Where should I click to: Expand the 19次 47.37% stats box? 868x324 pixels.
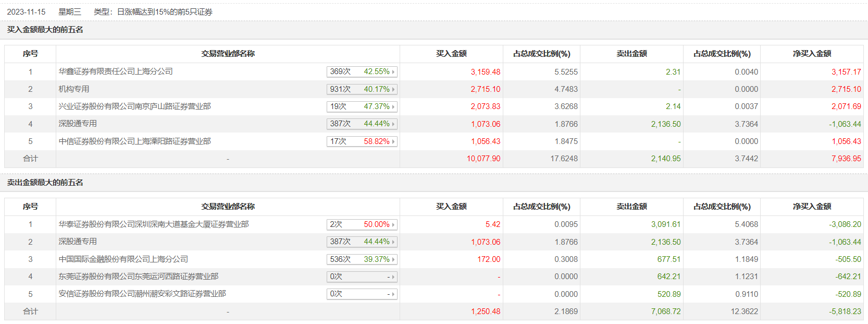click(x=362, y=106)
